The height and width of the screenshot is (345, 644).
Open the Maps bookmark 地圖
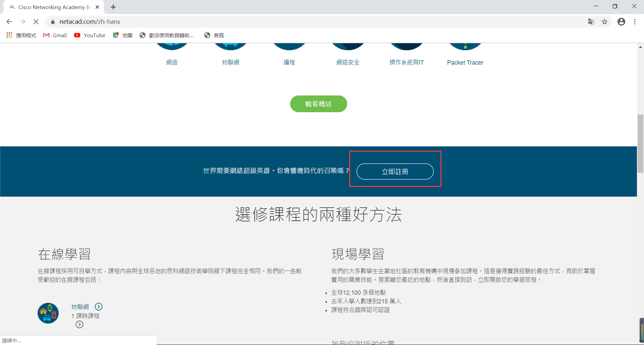(122, 35)
